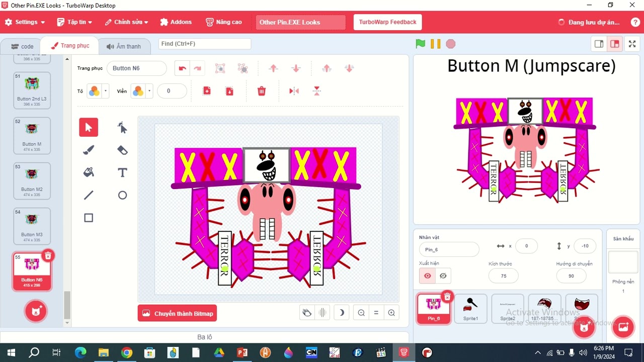
Task: Open the Ba lô backpack panel
Action: (x=204, y=337)
